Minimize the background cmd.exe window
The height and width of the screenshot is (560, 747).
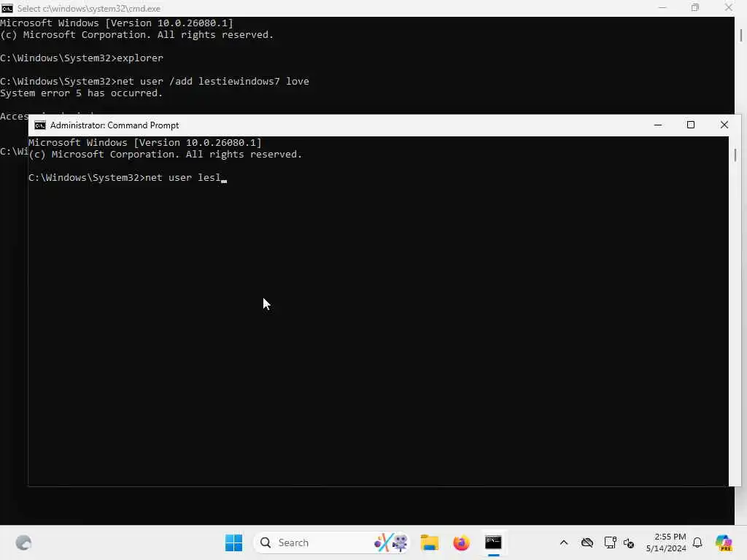pos(662,7)
